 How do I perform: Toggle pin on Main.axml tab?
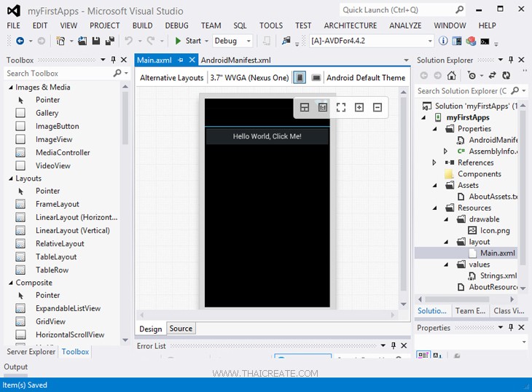181,60
